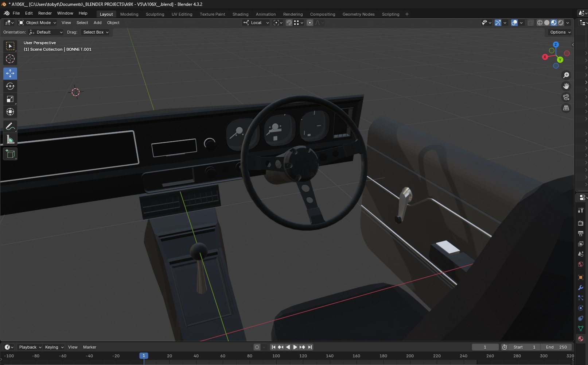Activate the Scale tool
The width and height of the screenshot is (588, 365).
pyautogui.click(x=10, y=99)
